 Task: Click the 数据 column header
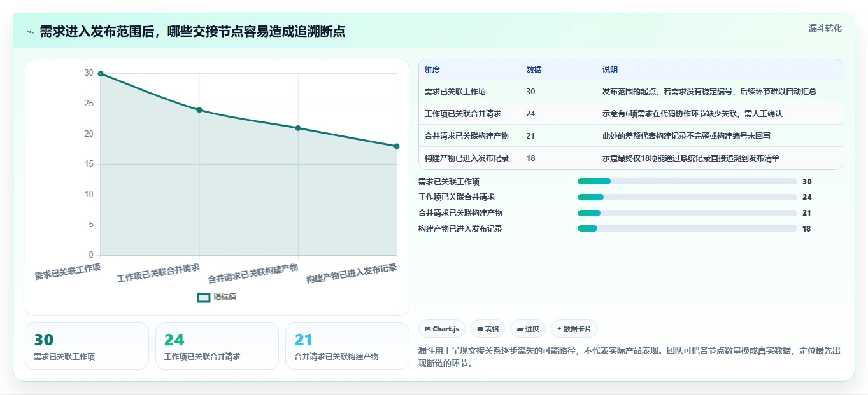tap(534, 70)
